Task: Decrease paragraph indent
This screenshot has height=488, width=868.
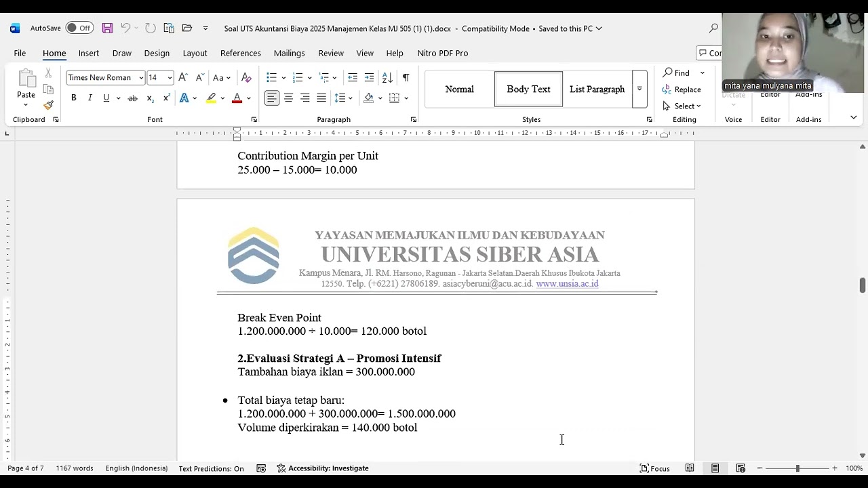Action: tap(353, 77)
